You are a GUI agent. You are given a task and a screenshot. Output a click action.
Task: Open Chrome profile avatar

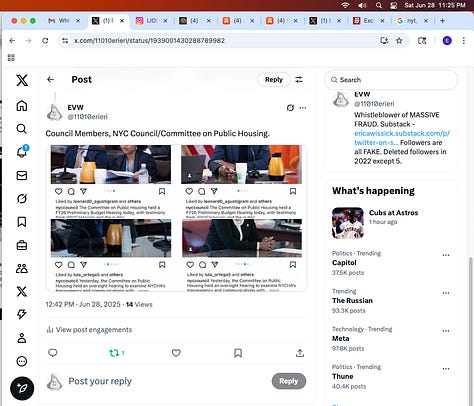pyautogui.click(x=447, y=41)
